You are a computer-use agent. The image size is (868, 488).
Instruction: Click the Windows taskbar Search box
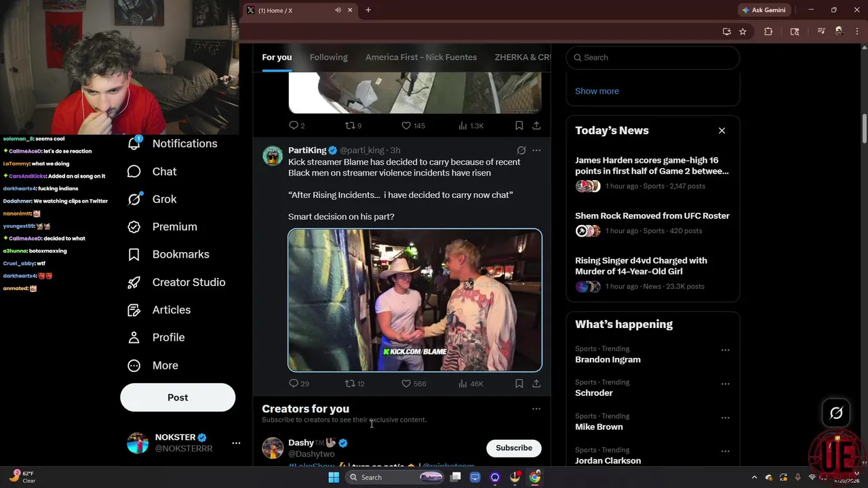(x=395, y=477)
